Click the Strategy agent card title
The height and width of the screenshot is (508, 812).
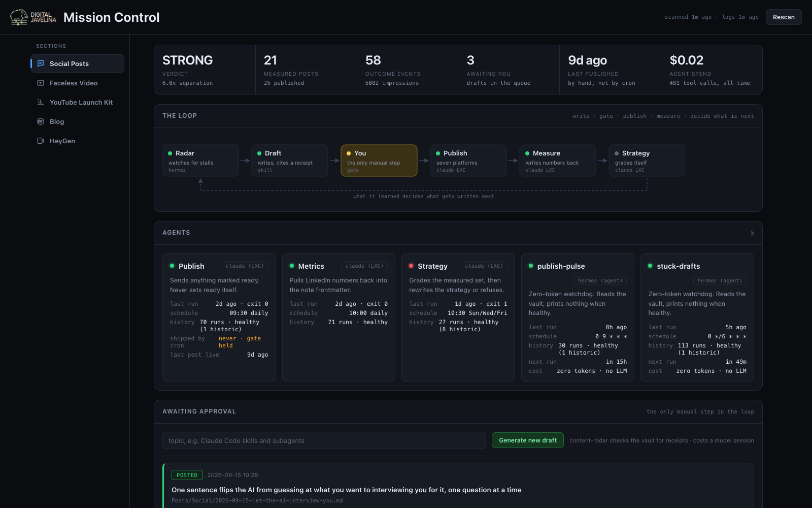click(432, 266)
